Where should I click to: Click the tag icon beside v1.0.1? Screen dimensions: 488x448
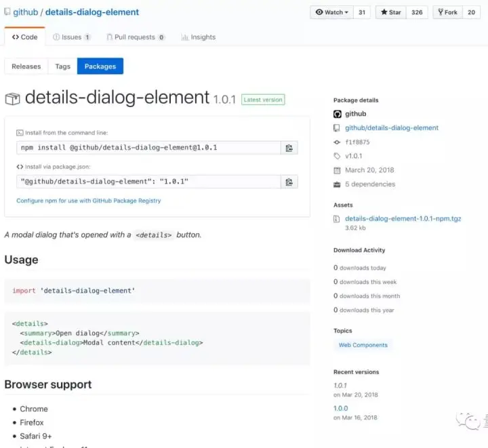click(x=337, y=156)
